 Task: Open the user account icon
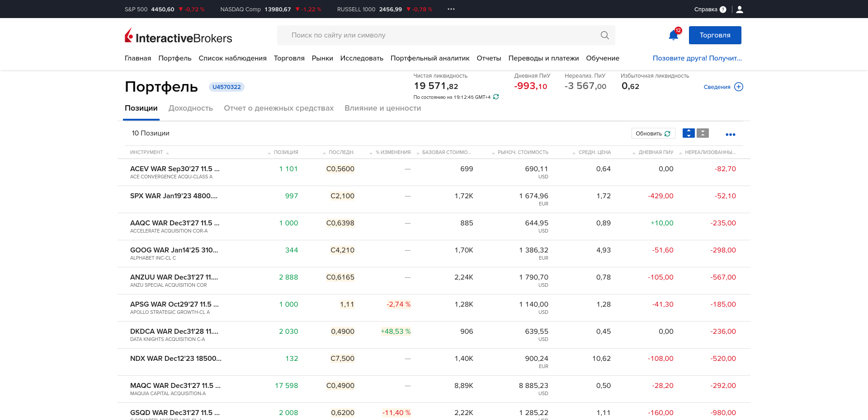740,9
